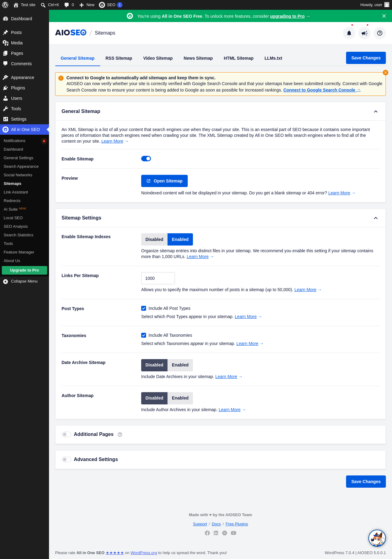This screenshot has height=559, width=392.
Task: Open the Posts menu in sidebar
Action: [24, 32]
